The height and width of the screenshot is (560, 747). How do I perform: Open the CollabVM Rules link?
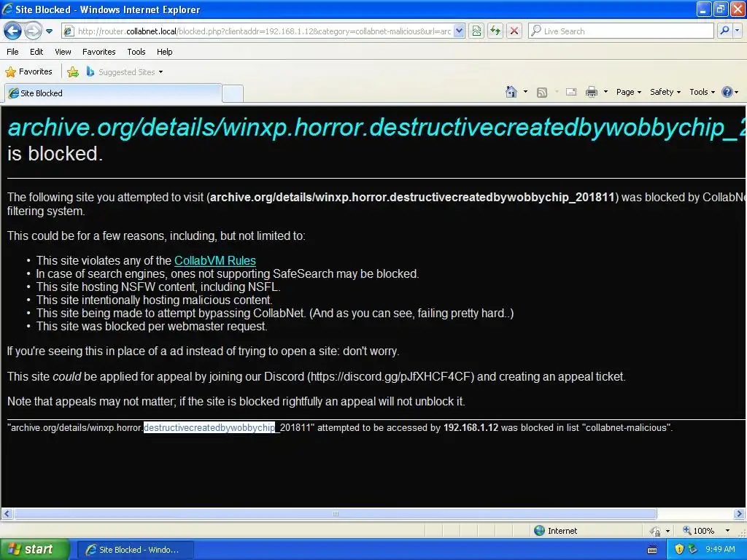pos(215,261)
